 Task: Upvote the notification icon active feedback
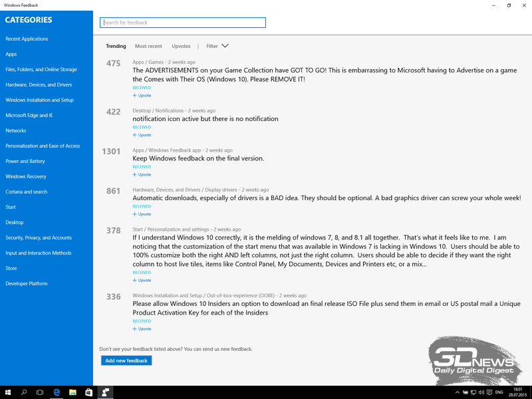(142, 135)
